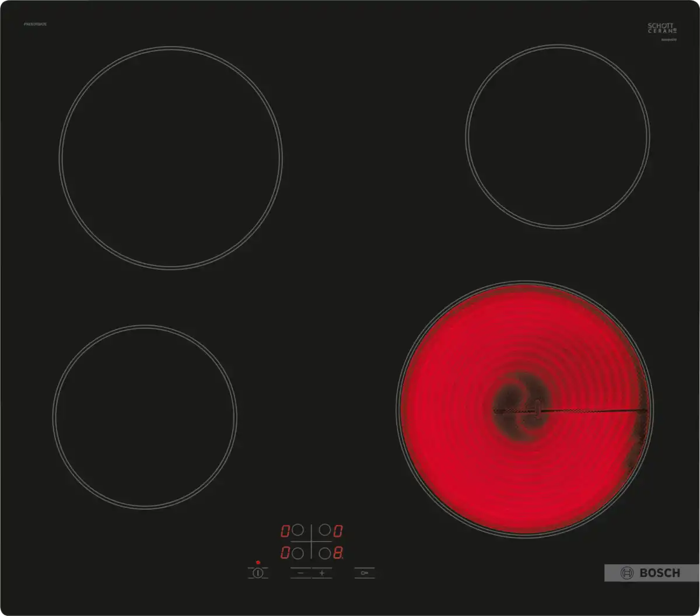The height and width of the screenshot is (616, 700).
Task: Tap the minus button to lower heat
Action: (x=300, y=573)
